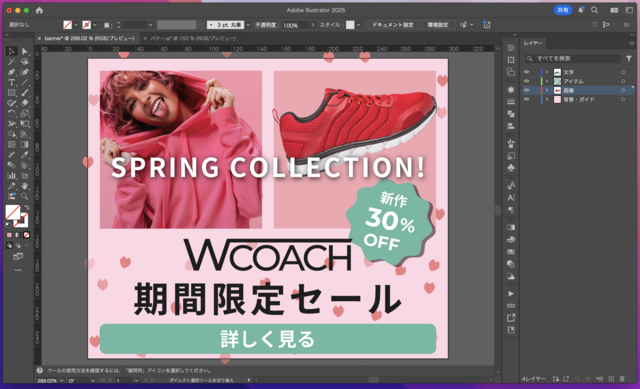Open fill color dropdown in control bar

pyautogui.click(x=76, y=25)
